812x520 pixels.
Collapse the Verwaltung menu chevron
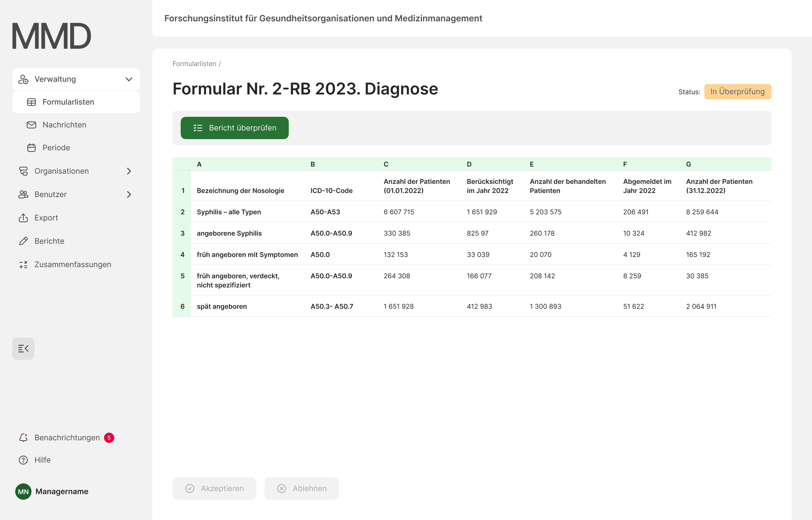(x=129, y=79)
